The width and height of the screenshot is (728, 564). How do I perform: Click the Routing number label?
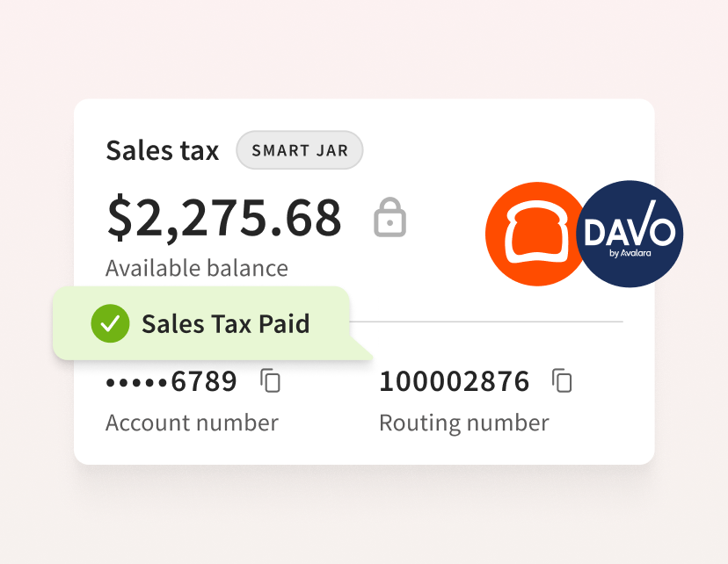click(464, 423)
